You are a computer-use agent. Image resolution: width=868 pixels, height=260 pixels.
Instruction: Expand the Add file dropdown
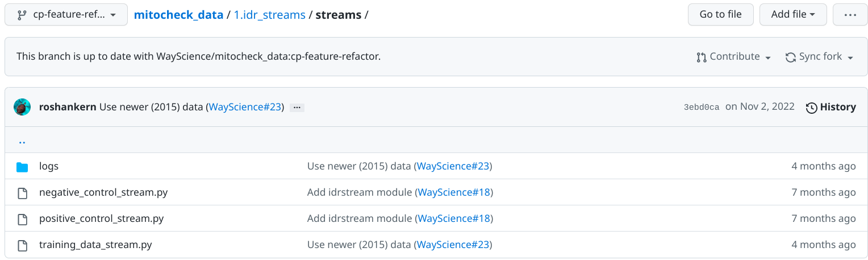click(x=793, y=15)
